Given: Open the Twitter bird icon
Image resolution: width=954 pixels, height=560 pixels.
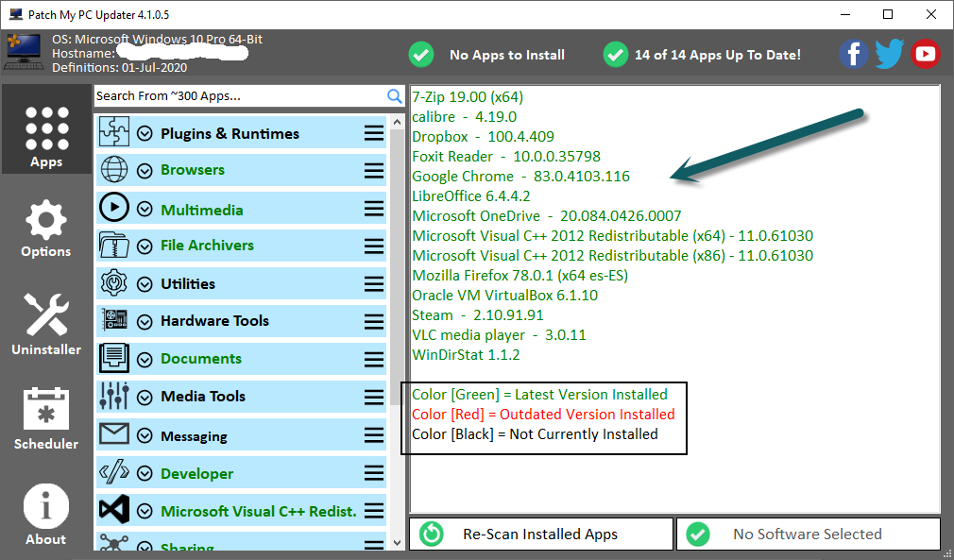Looking at the screenshot, I should [890, 54].
